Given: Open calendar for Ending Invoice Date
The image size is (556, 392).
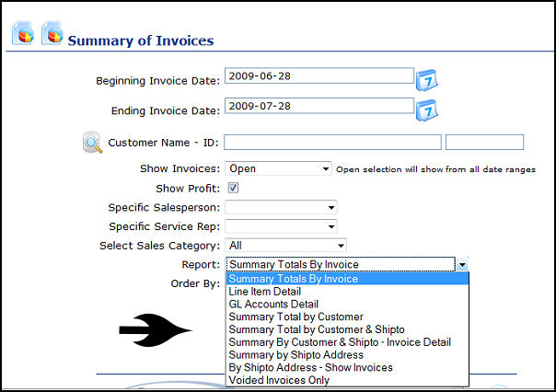Looking at the screenshot, I should pos(426,110).
